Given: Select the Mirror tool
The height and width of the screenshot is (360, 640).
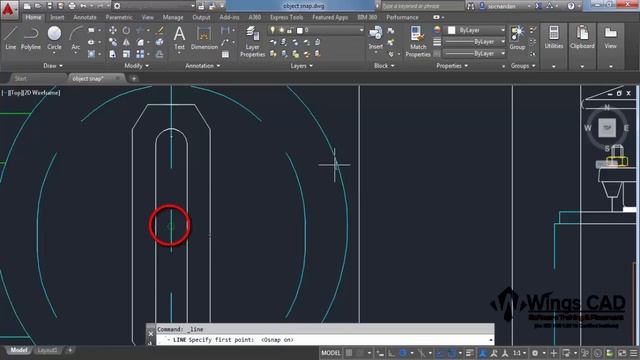Looking at the screenshot, I should pos(126,42).
